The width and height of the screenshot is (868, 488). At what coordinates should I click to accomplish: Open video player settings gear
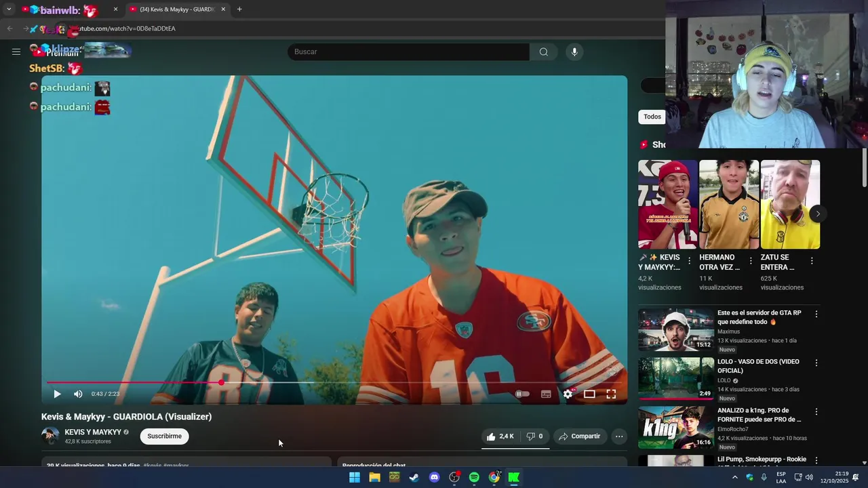click(568, 394)
